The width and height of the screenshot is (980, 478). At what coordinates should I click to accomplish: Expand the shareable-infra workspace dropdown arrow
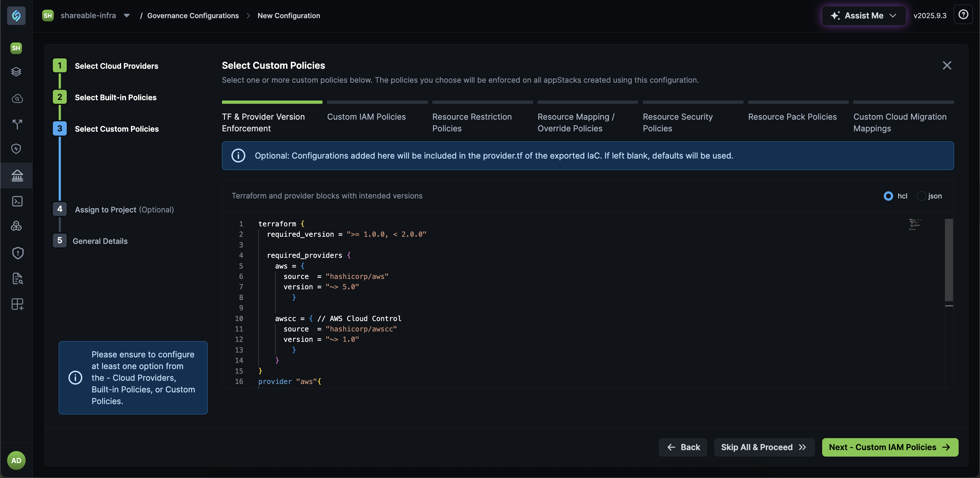click(127, 16)
